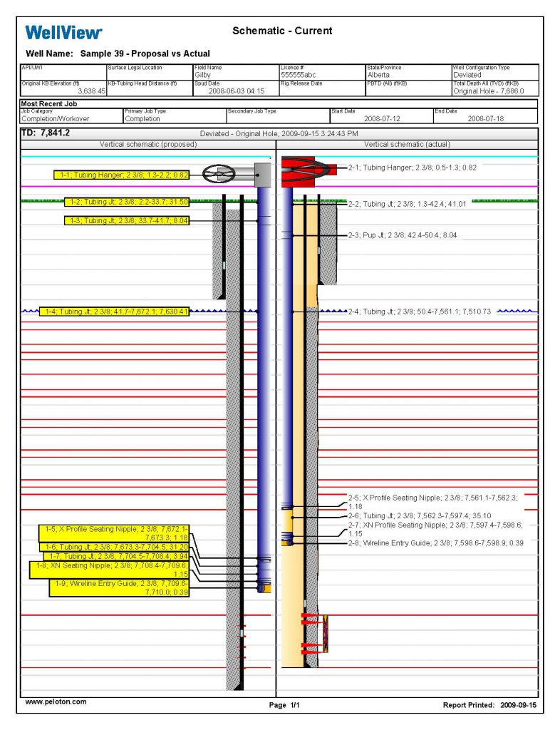Viewport: 560px width, 730px height.
Task: Click the orange wireline guide on proposed tubing
Action: 264,588
